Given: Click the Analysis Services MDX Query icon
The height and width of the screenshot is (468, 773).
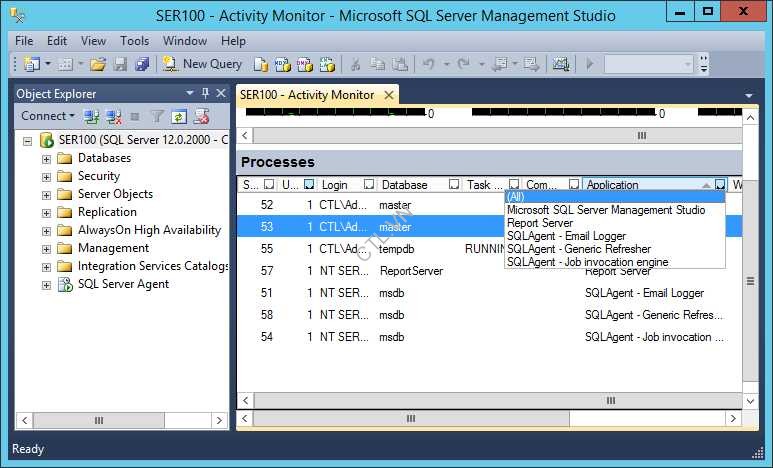Looking at the screenshot, I should [282, 65].
